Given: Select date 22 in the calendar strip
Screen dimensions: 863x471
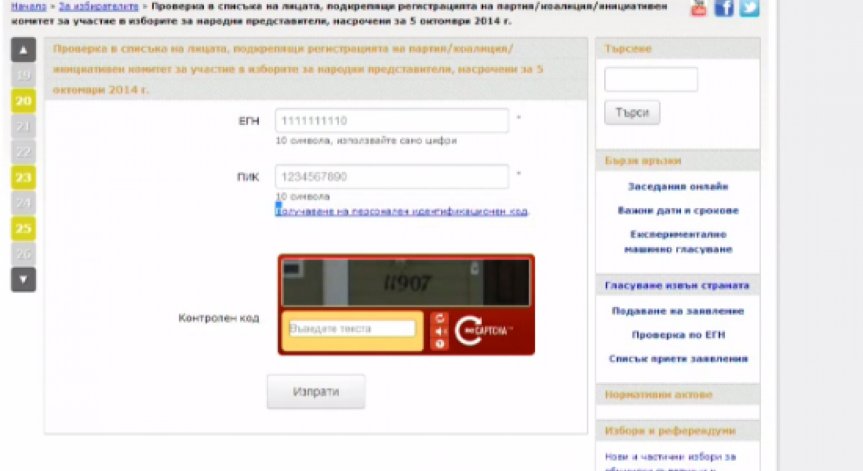Looking at the screenshot, I should pos(23,152).
